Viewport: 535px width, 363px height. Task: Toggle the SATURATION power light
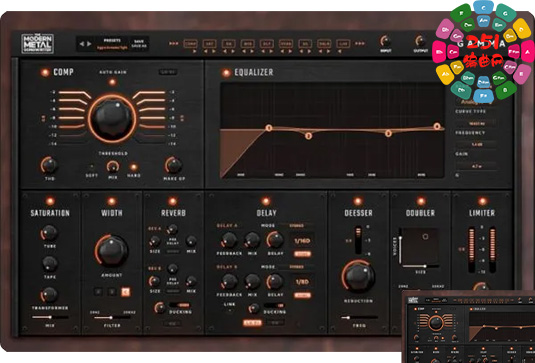point(50,201)
